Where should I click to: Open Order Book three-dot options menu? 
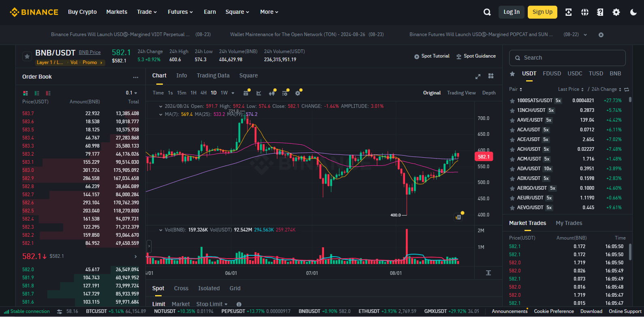coord(136,77)
